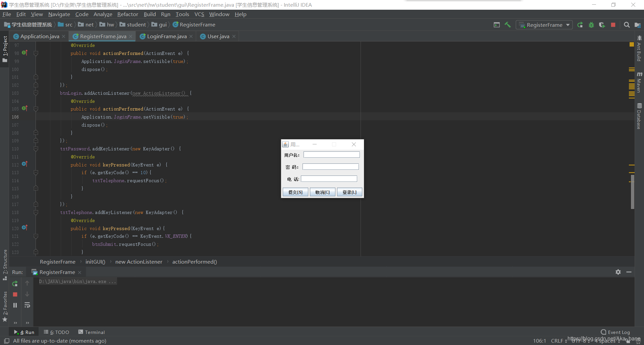The image size is (644, 345).
Task: Click the Build Project hammer icon
Action: click(x=507, y=25)
